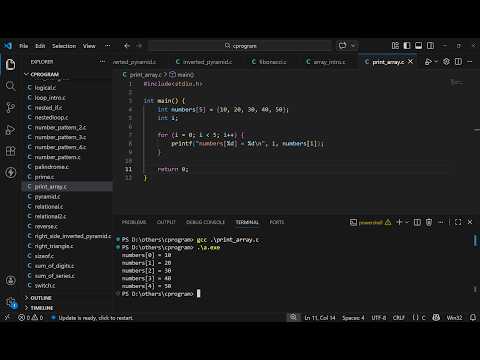480x360 pixels.
Task: Expand the TIMELINE section
Action: pyautogui.click(x=42, y=308)
